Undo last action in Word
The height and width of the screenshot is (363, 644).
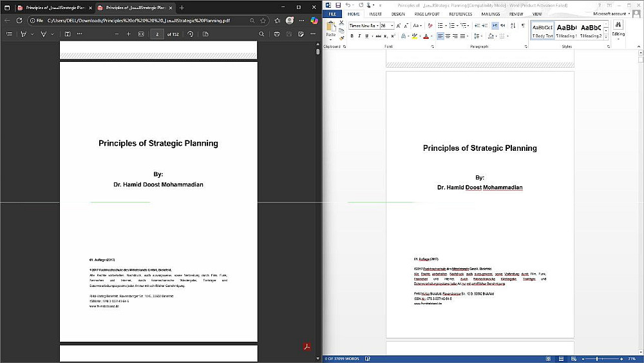tap(348, 5)
